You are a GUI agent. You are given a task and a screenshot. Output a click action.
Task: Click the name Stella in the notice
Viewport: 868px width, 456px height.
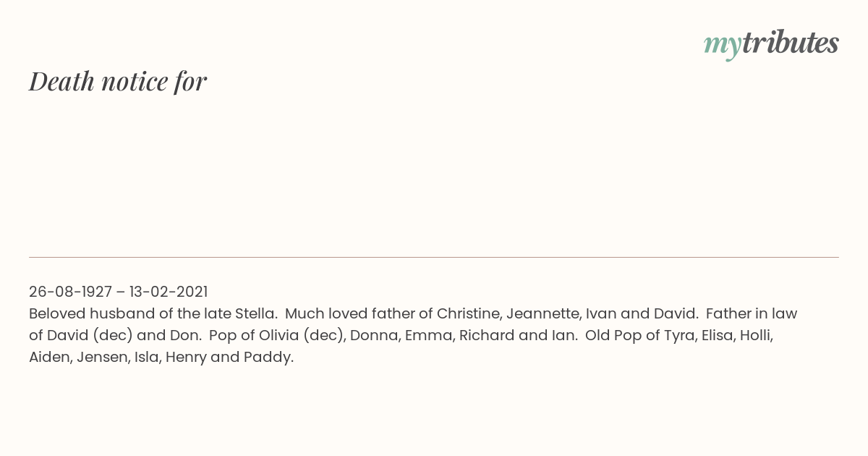tap(255, 313)
